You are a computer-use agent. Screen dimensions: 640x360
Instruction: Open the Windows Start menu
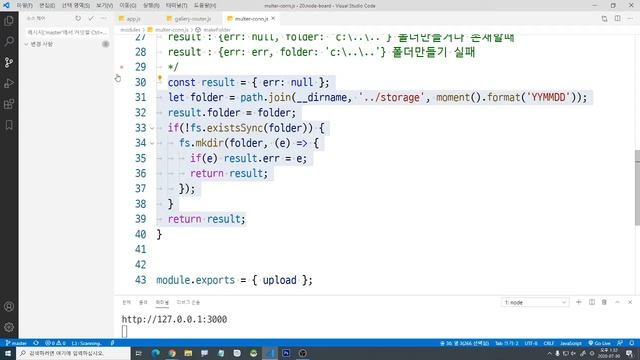click(x=8, y=353)
